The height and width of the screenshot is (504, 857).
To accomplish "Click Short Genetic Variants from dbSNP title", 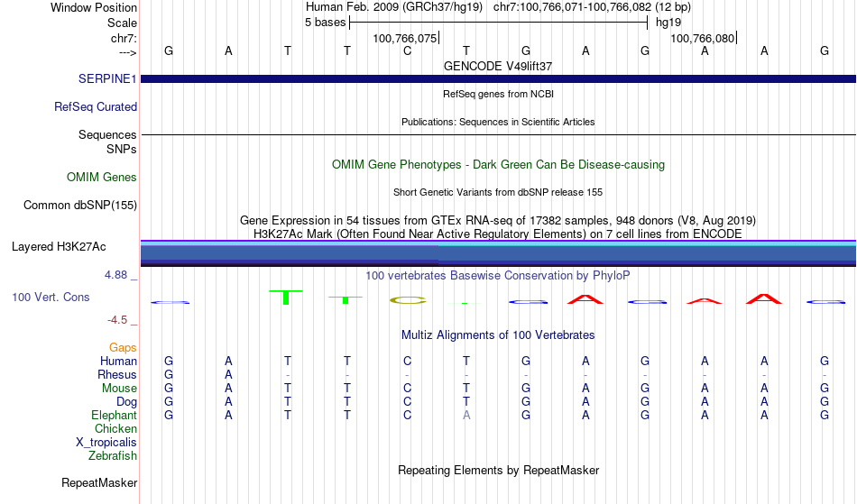I will [498, 192].
